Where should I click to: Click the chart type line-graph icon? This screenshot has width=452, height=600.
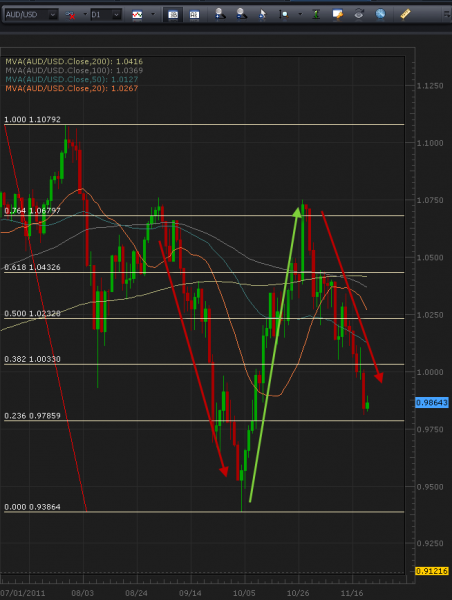pyautogui.click(x=137, y=15)
